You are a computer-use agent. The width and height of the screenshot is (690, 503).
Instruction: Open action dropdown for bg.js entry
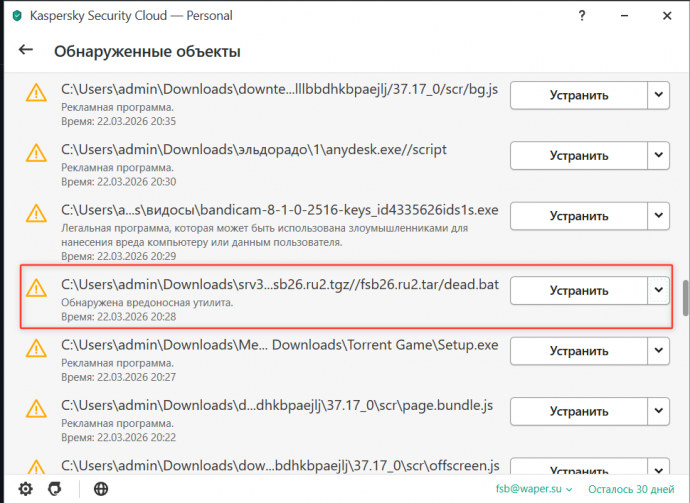click(658, 95)
